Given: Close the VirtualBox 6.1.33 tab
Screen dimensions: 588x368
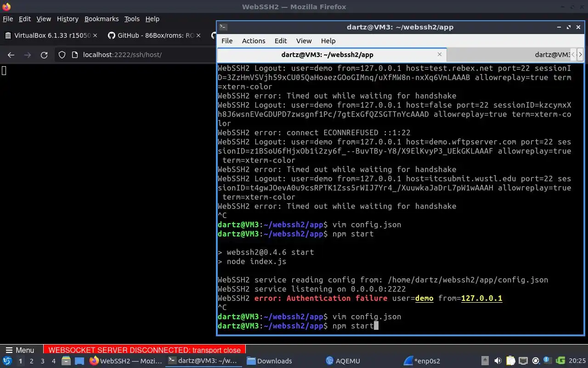Looking at the screenshot, I should click(95, 35).
